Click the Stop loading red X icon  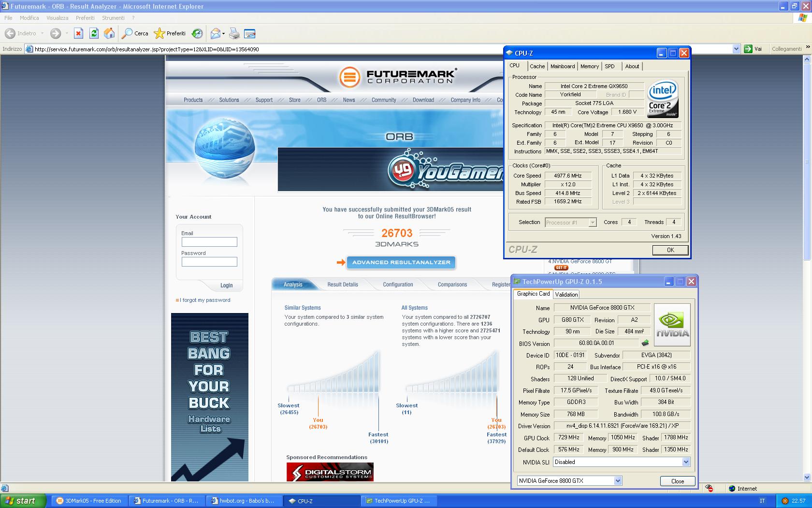78,33
